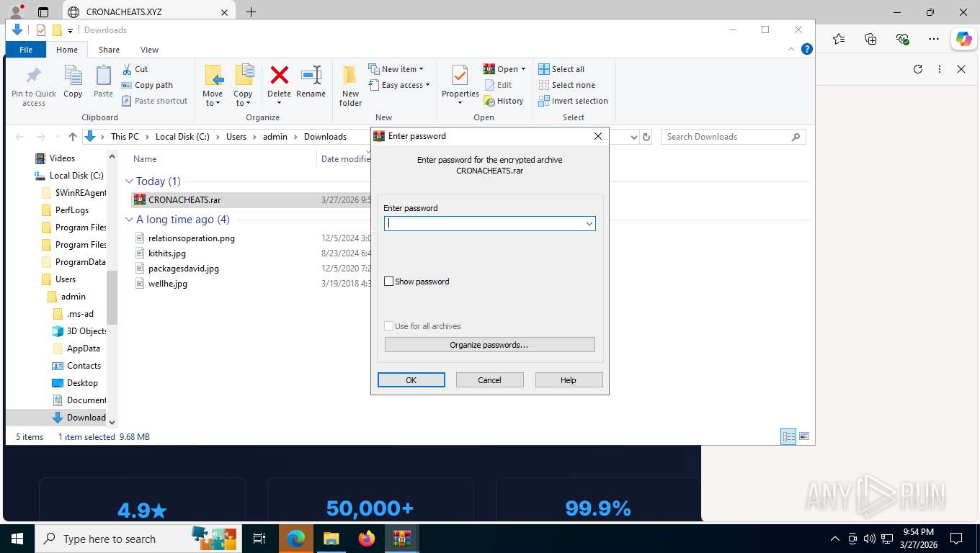Click Help in the password dialog
Image resolution: width=980 pixels, height=553 pixels.
point(569,380)
